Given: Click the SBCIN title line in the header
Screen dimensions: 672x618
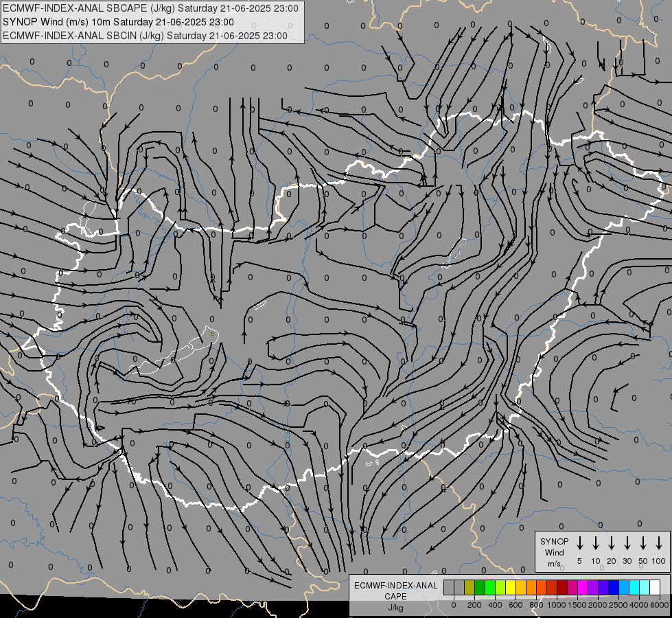Looking at the screenshot, I should [145, 36].
